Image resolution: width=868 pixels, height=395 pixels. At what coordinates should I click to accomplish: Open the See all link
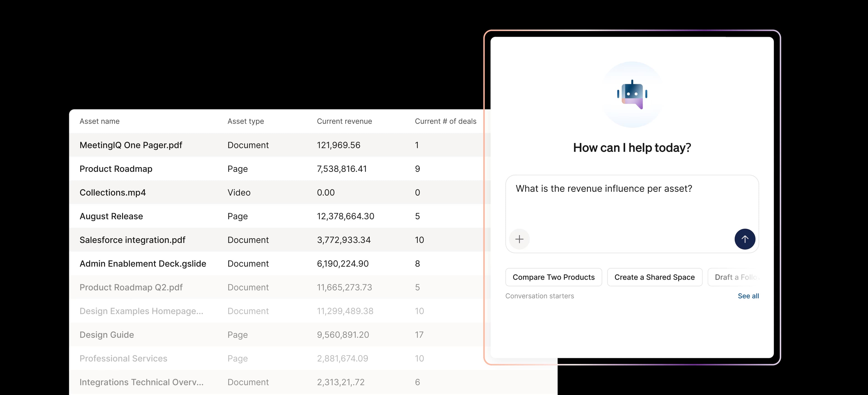point(748,296)
